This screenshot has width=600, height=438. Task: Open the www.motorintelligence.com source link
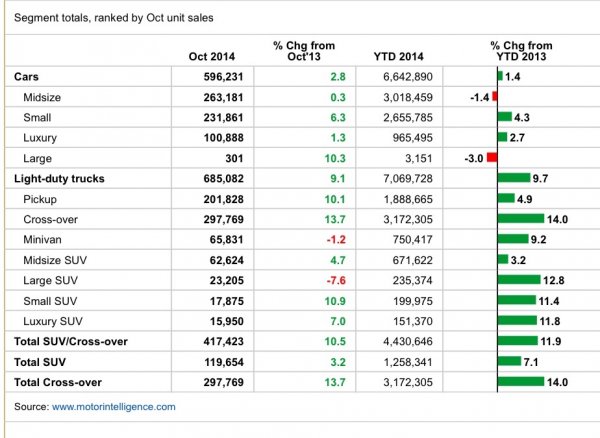click(113, 407)
